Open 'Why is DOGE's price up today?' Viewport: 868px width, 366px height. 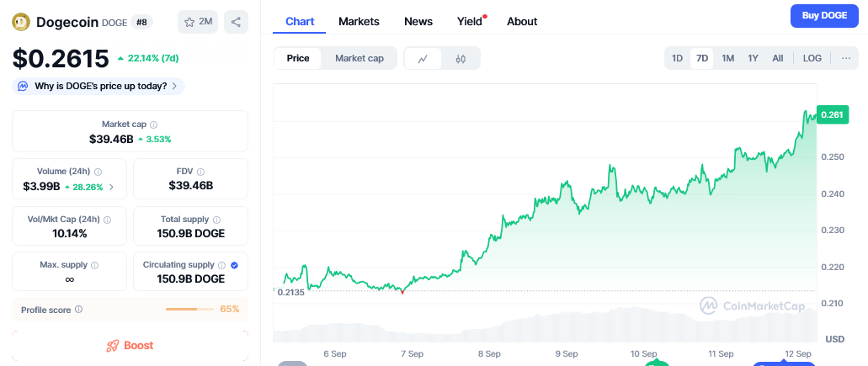(x=99, y=87)
